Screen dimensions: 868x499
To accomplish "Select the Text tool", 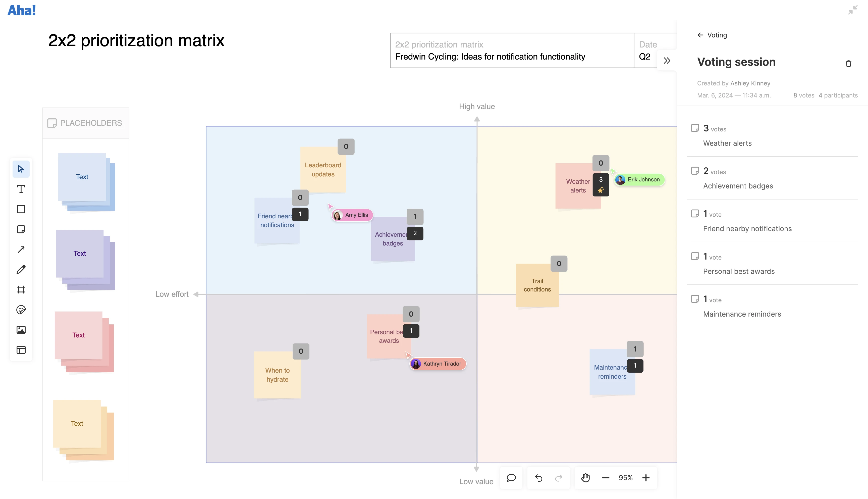I will (21, 189).
